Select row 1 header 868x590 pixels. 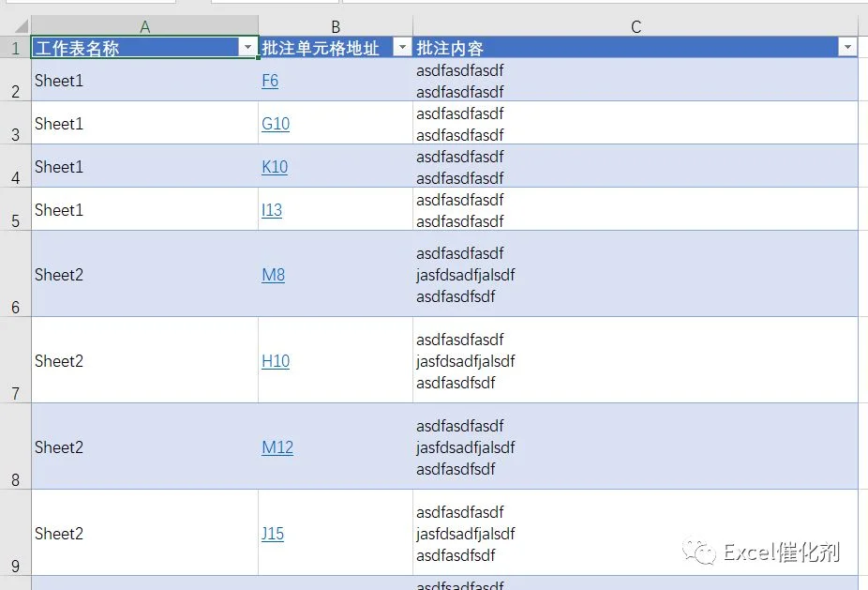(16, 48)
